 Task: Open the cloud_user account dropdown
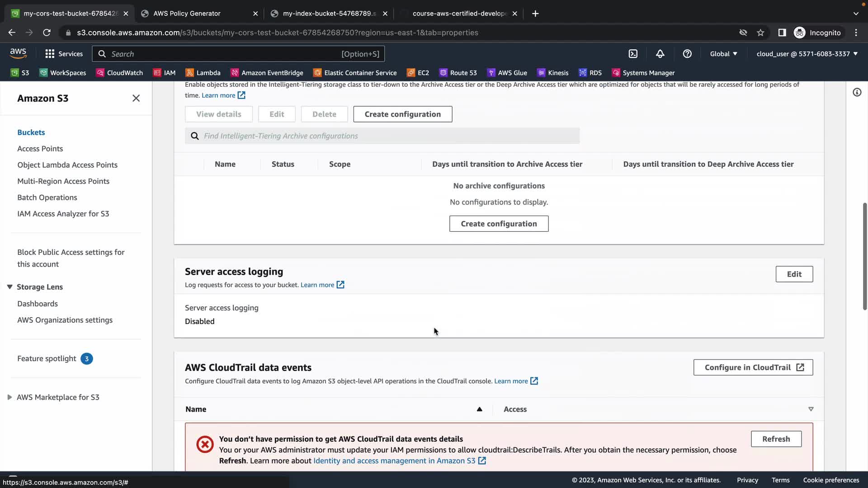(x=807, y=54)
